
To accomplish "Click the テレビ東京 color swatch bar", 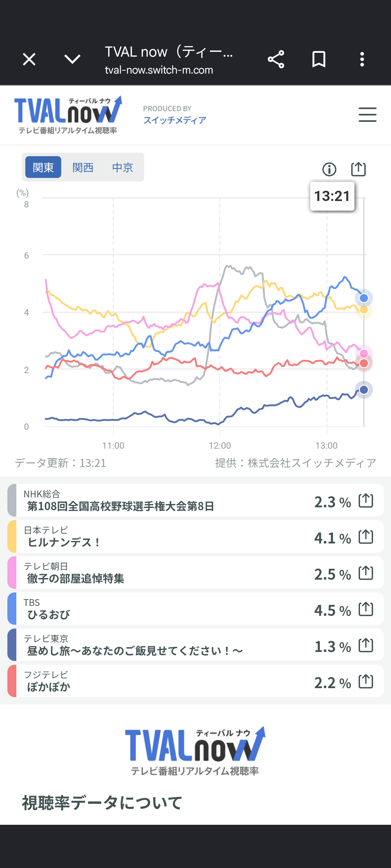I will (12, 645).
